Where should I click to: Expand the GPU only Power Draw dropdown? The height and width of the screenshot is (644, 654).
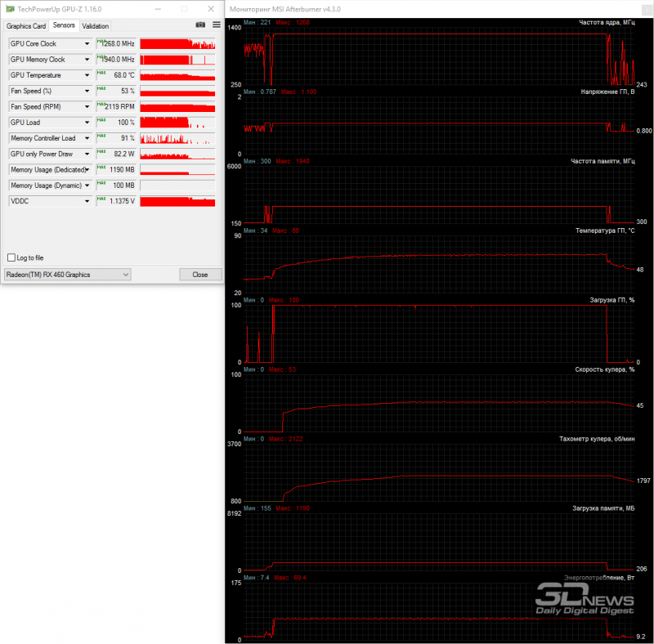87,154
